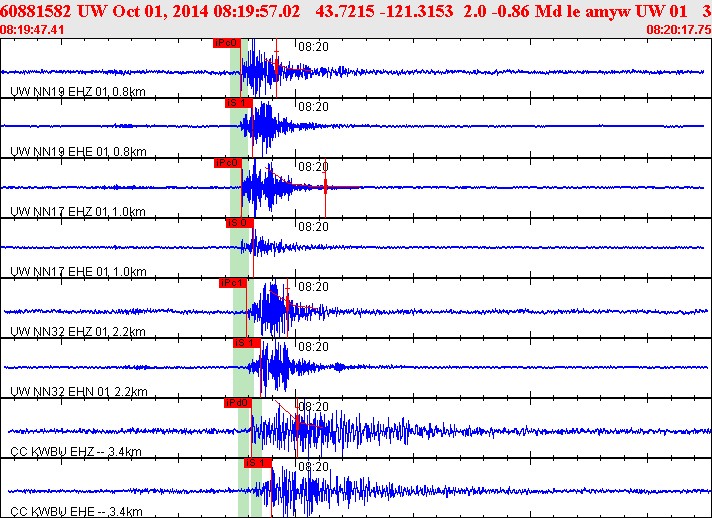Screen dimensions: 712x518
Task: Click the station label UW NN19 EHE 01 0.8km
Action: [78, 152]
